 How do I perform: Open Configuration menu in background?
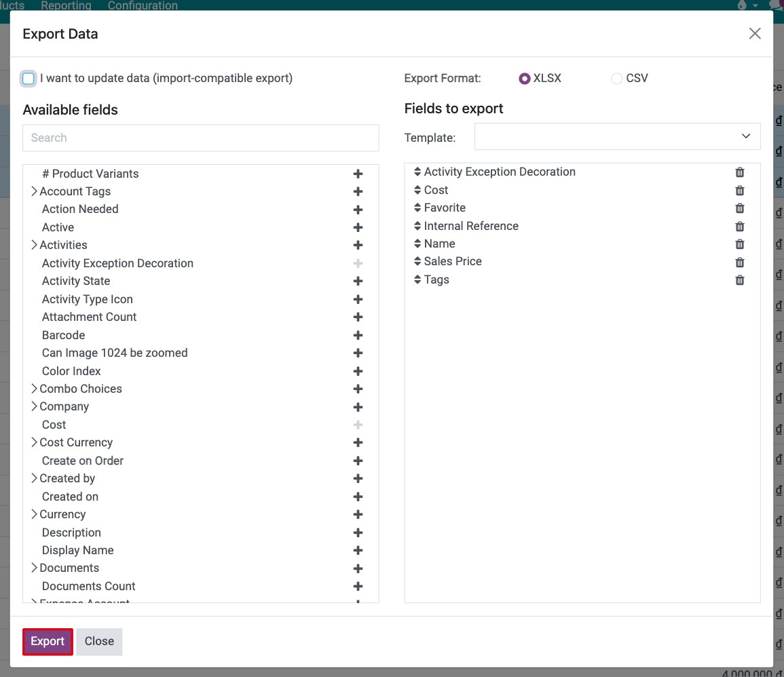coord(143,5)
